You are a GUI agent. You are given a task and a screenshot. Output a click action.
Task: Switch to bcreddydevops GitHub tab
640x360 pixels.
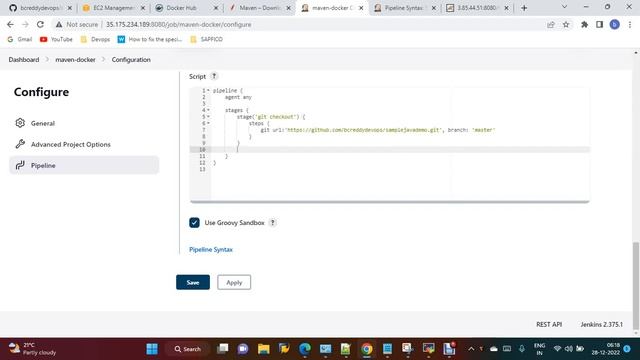40,8
